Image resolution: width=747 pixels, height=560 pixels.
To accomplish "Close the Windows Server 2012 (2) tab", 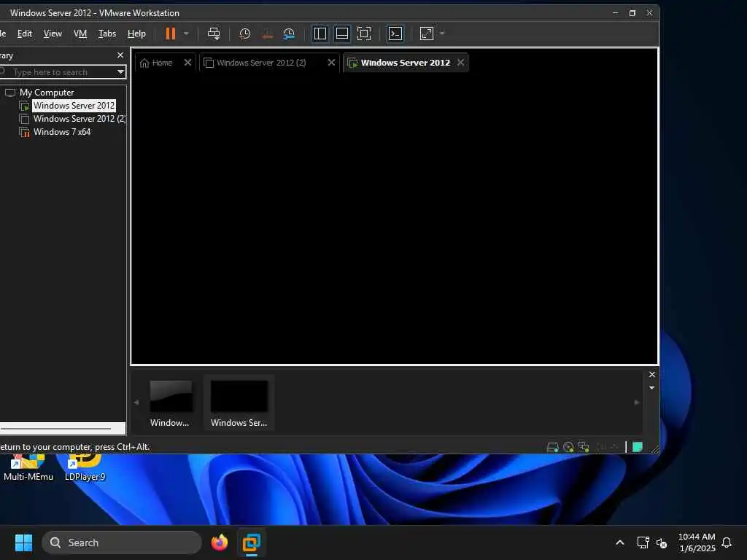I will [x=332, y=63].
